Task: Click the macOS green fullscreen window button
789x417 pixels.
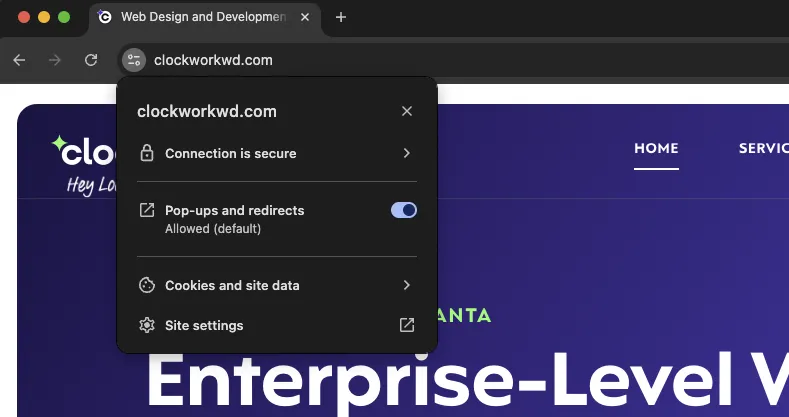Action: pos(64,17)
